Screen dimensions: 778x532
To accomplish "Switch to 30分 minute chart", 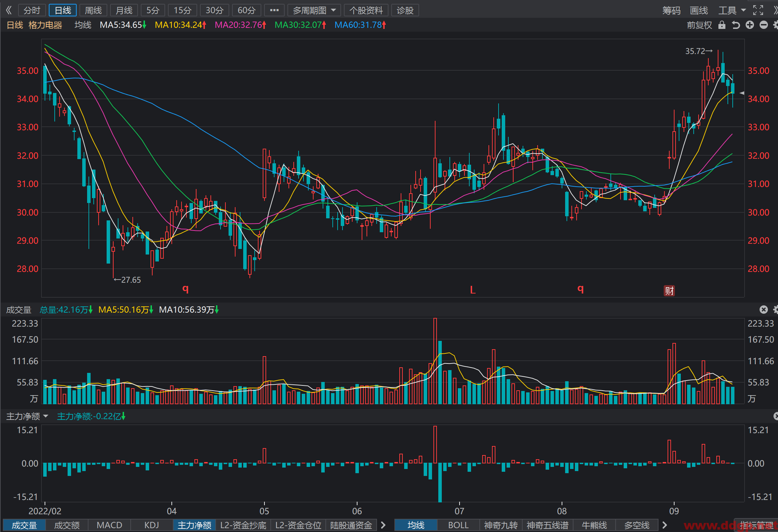I will pos(214,10).
